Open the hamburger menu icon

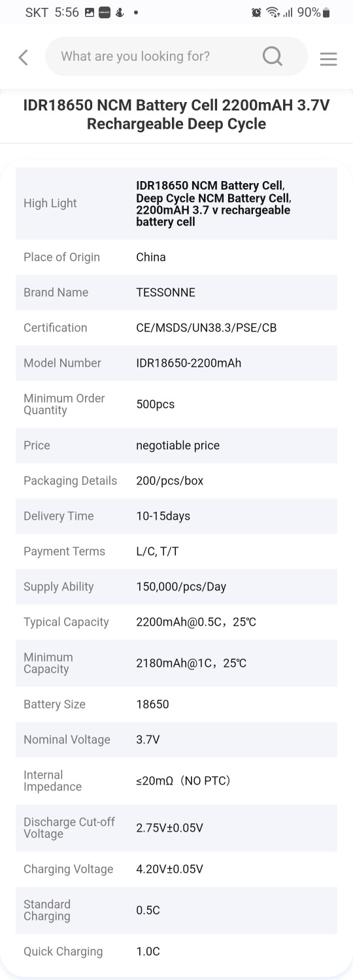(x=328, y=59)
